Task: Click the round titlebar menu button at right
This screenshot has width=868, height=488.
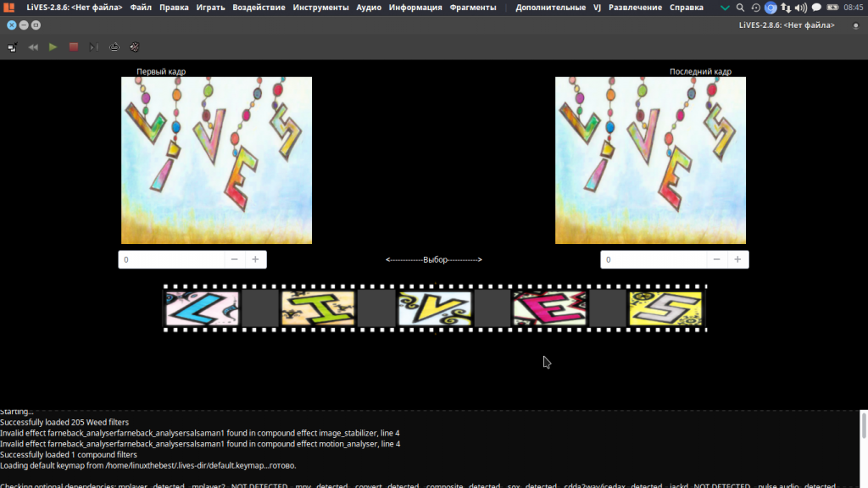Action: [856, 25]
